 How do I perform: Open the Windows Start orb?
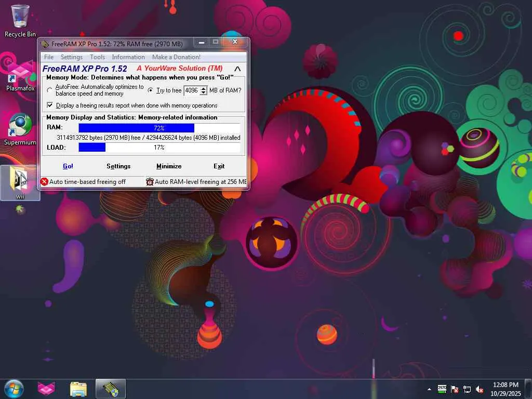coord(14,389)
